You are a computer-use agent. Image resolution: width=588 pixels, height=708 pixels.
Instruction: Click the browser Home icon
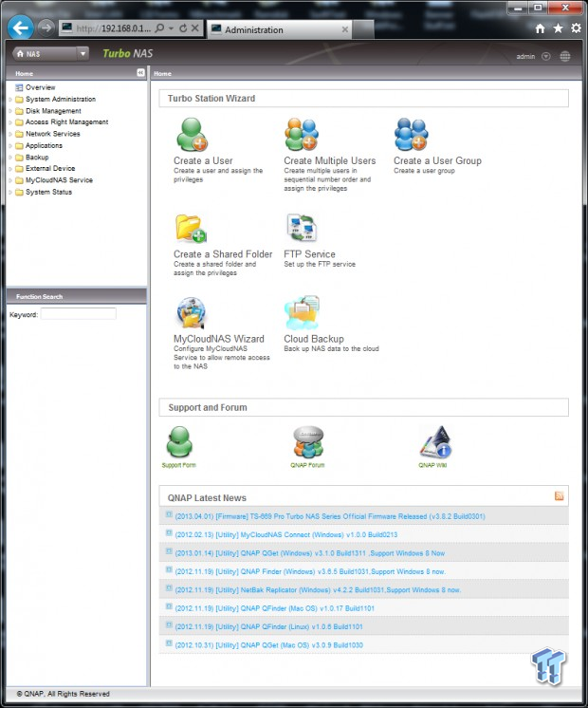pos(540,28)
